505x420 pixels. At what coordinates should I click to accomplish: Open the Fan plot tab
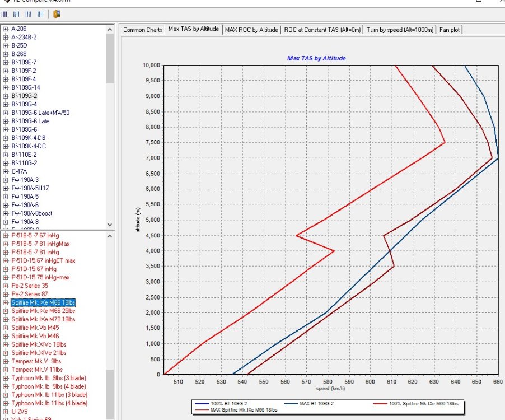pyautogui.click(x=451, y=30)
